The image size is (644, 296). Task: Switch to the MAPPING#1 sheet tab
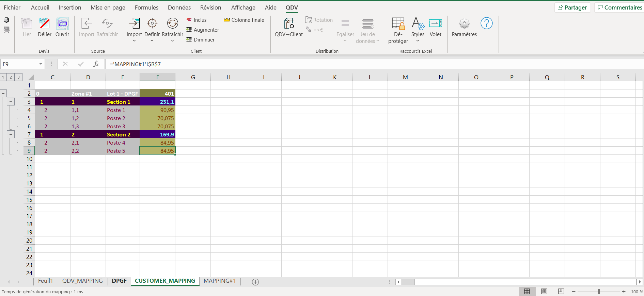(220, 281)
